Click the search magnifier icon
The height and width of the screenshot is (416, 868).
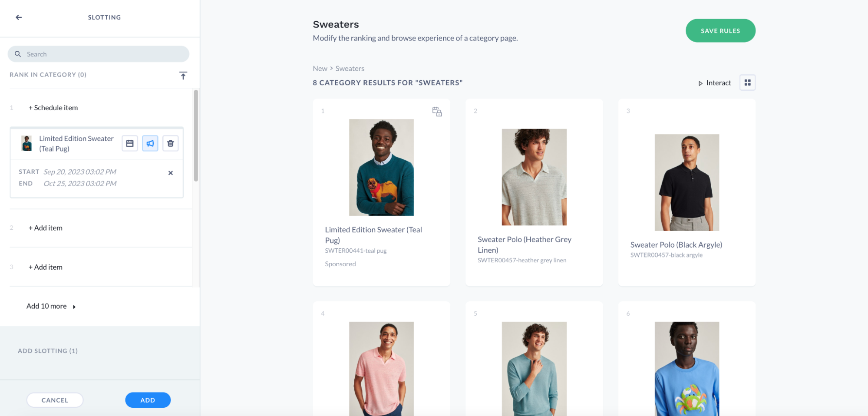point(18,53)
